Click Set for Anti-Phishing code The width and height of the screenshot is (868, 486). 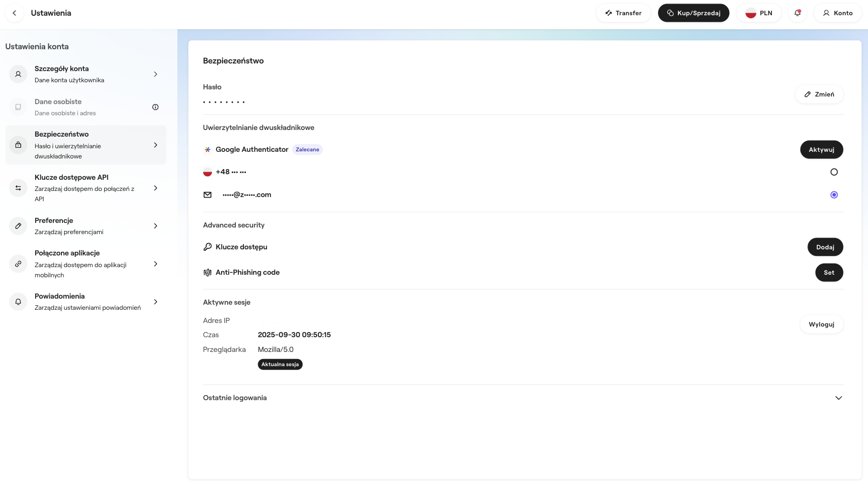coord(829,273)
